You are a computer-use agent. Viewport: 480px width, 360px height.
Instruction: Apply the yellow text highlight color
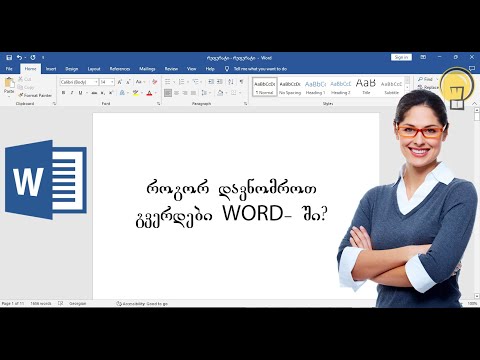(x=135, y=93)
